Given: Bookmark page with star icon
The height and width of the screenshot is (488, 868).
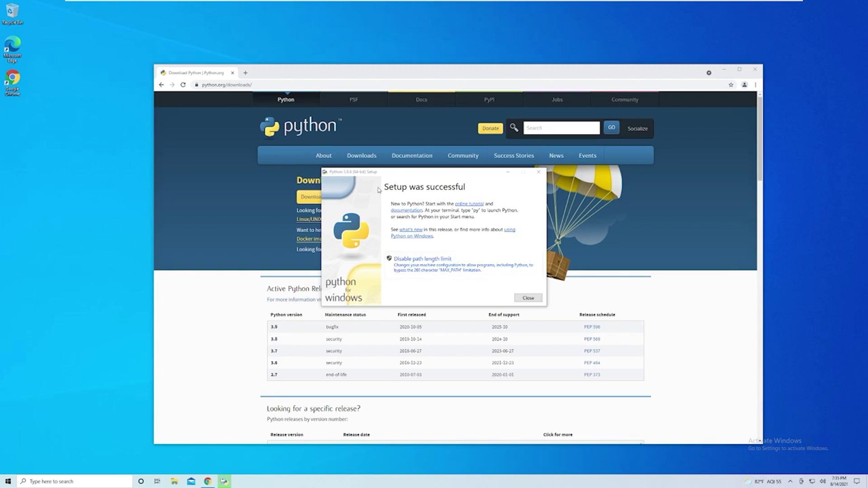Looking at the screenshot, I should click(x=731, y=84).
